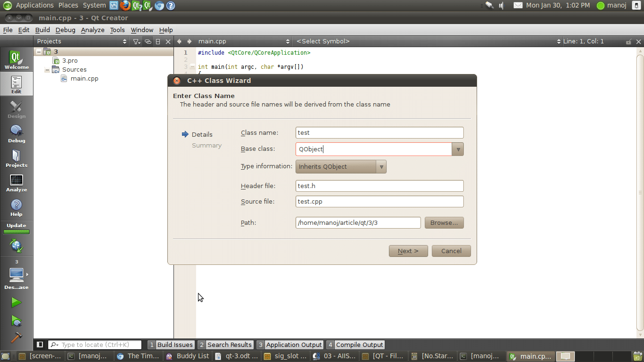Open Projects mode in the sidebar
644x362 pixels.
tap(16, 158)
